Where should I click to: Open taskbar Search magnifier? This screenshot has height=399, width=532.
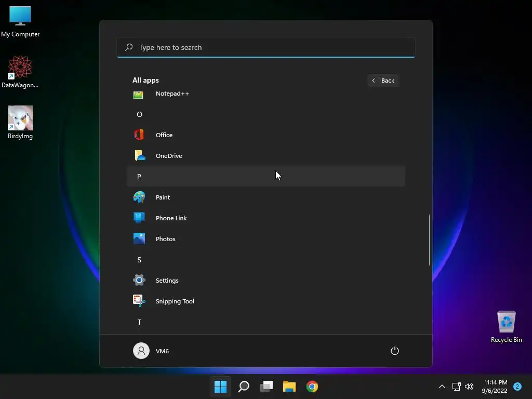coord(244,387)
